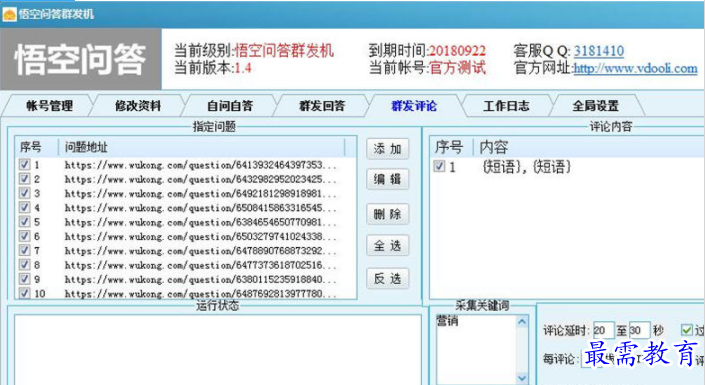Open the official website link www.vdooli.com
The image size is (706, 385).
point(635,68)
